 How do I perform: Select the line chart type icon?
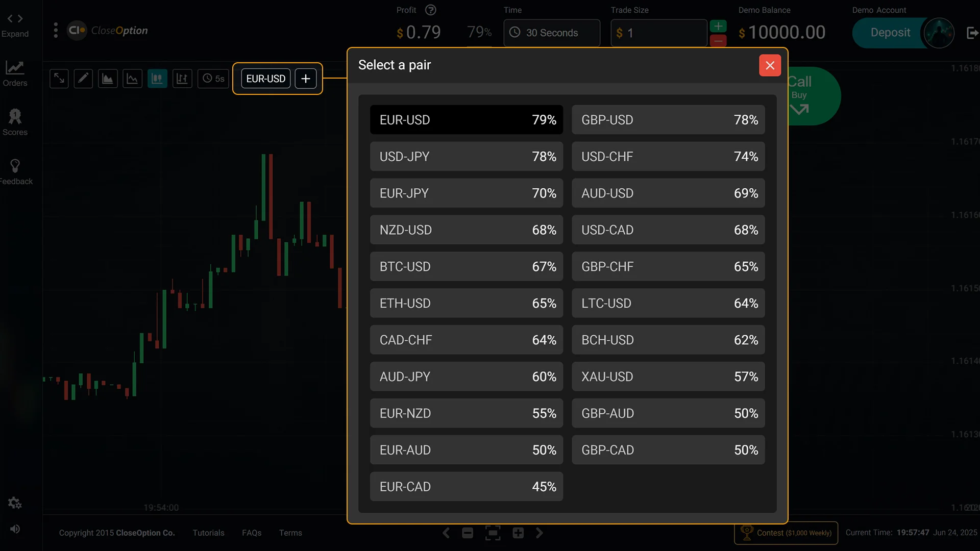(x=132, y=78)
